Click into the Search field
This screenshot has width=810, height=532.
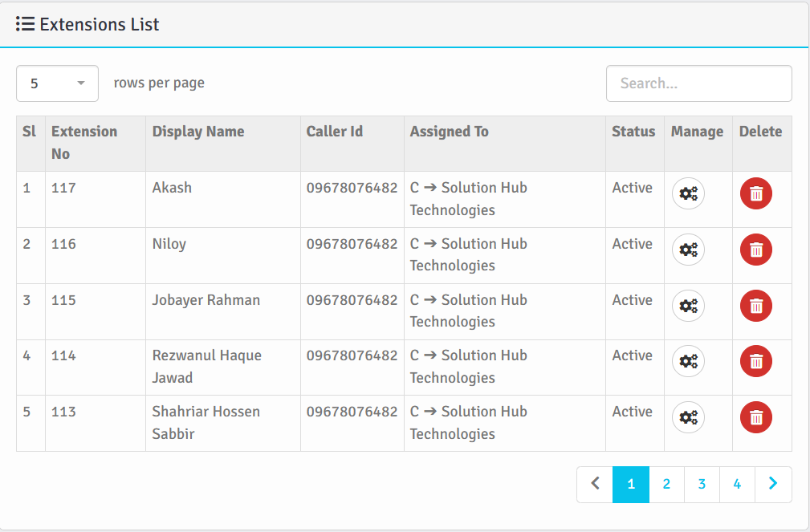[x=698, y=83]
